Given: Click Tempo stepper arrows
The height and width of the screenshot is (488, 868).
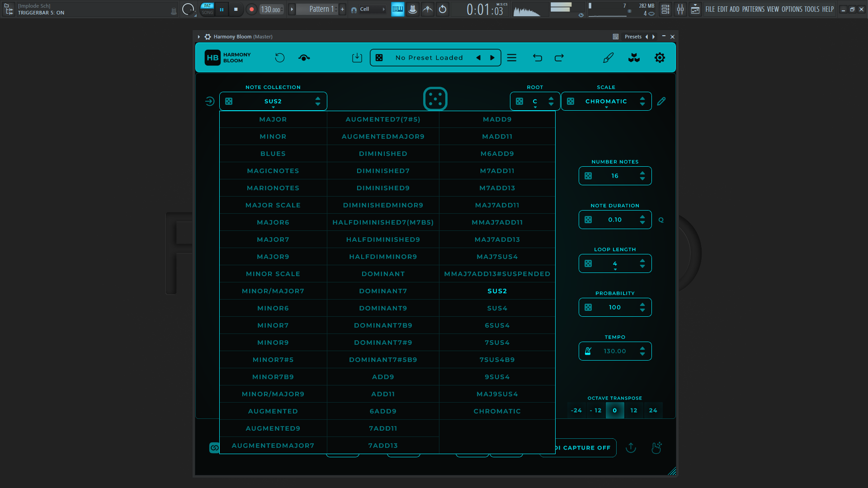Looking at the screenshot, I should coord(642,351).
